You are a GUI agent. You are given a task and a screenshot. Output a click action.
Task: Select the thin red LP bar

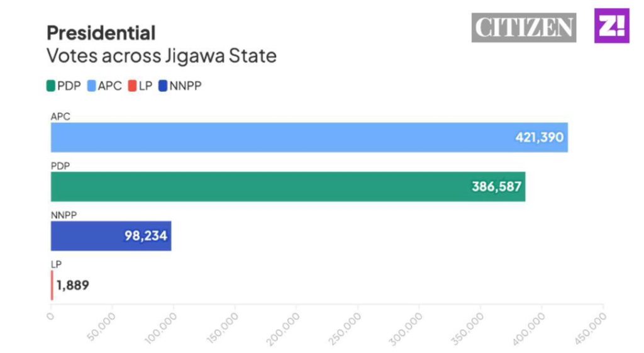(x=52, y=285)
